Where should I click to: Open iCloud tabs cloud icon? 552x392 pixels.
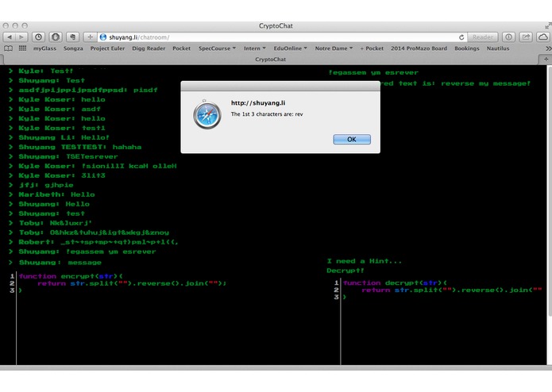pyautogui.click(x=543, y=37)
